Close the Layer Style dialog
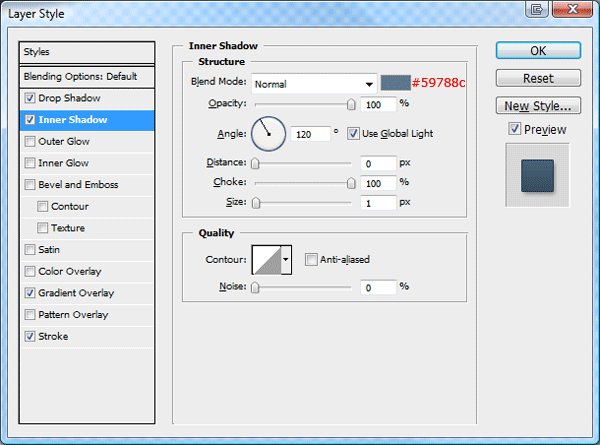600x445 pixels. click(573, 9)
